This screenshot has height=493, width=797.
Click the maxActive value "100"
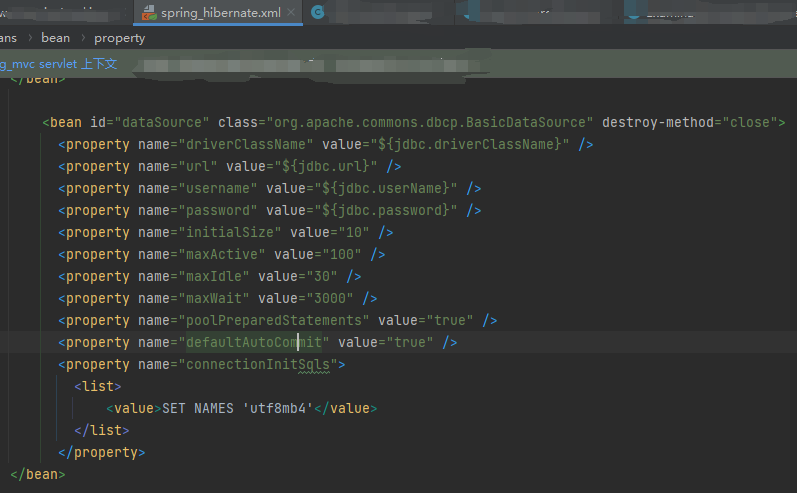click(x=342, y=255)
